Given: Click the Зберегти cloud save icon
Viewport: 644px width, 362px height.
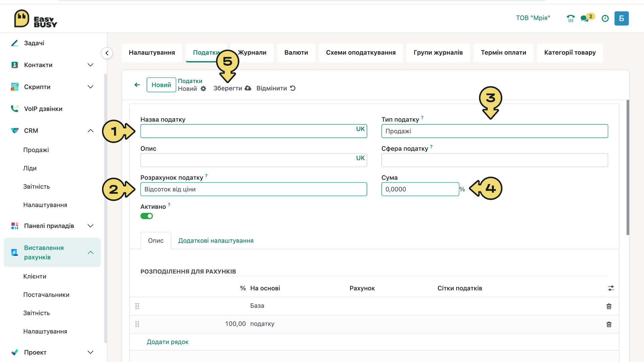Looking at the screenshot, I should [x=248, y=88].
